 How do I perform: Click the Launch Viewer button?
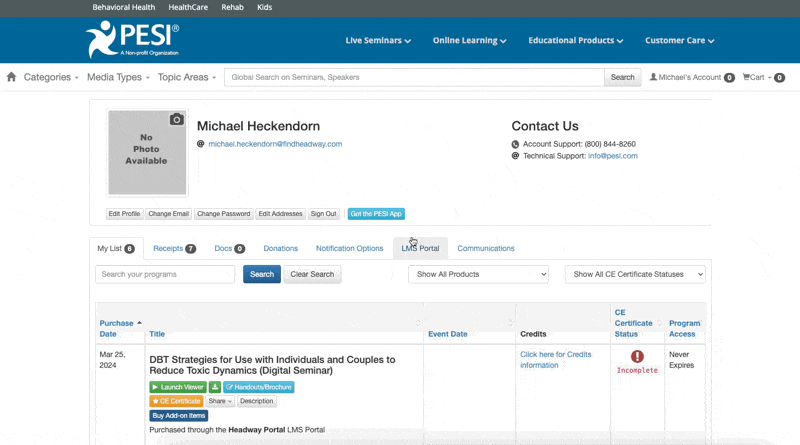click(178, 387)
